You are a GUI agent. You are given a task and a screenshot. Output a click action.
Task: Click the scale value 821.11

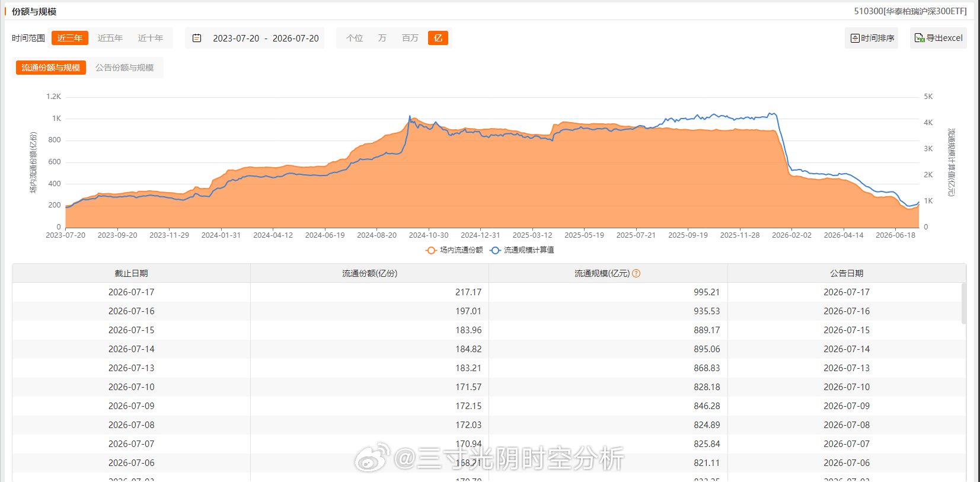coord(707,463)
